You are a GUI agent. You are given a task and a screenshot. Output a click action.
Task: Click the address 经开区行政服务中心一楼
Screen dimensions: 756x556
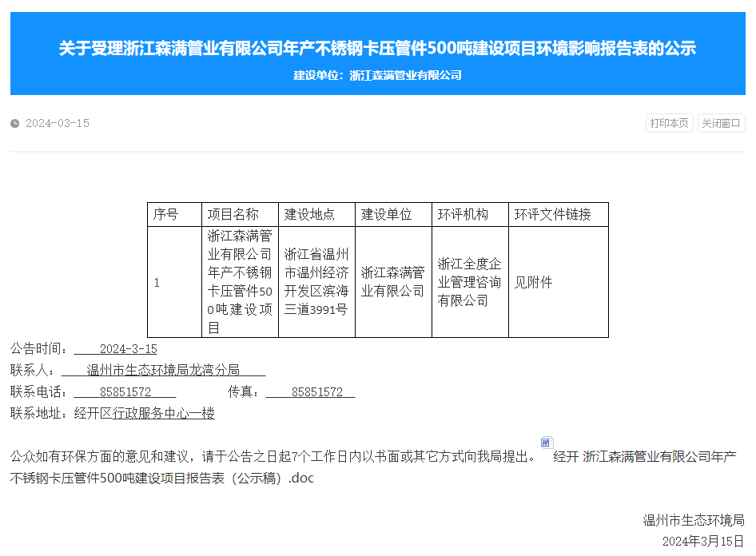(144, 413)
